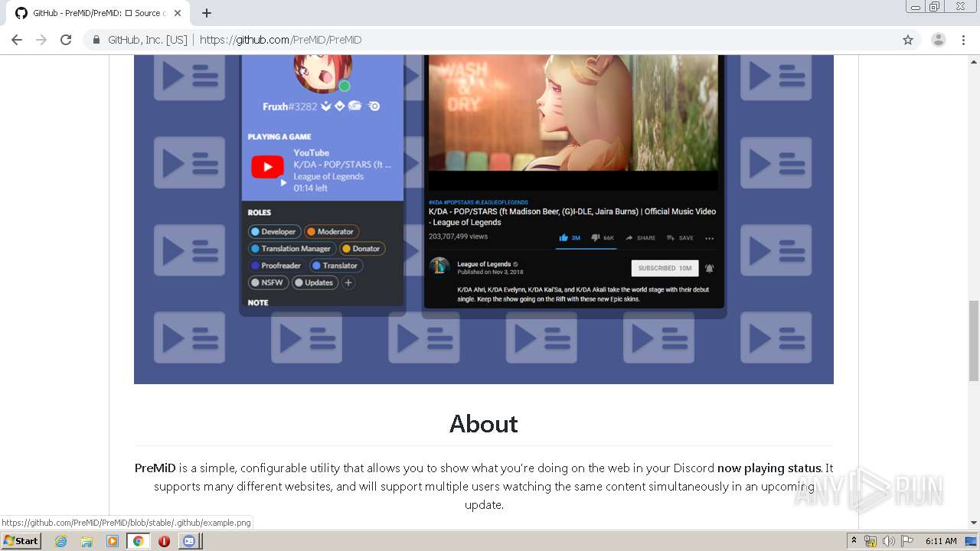Reload the GitHub page
This screenshot has width=980, height=551.
pos(66,40)
